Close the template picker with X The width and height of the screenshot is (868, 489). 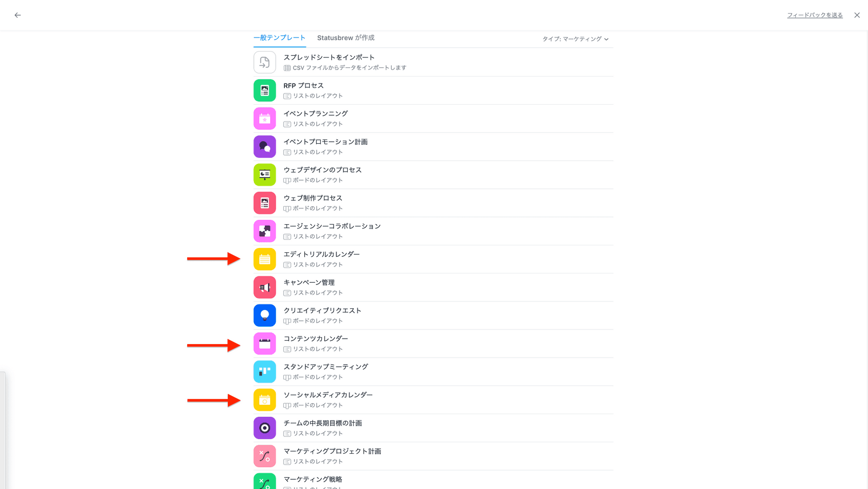click(857, 15)
